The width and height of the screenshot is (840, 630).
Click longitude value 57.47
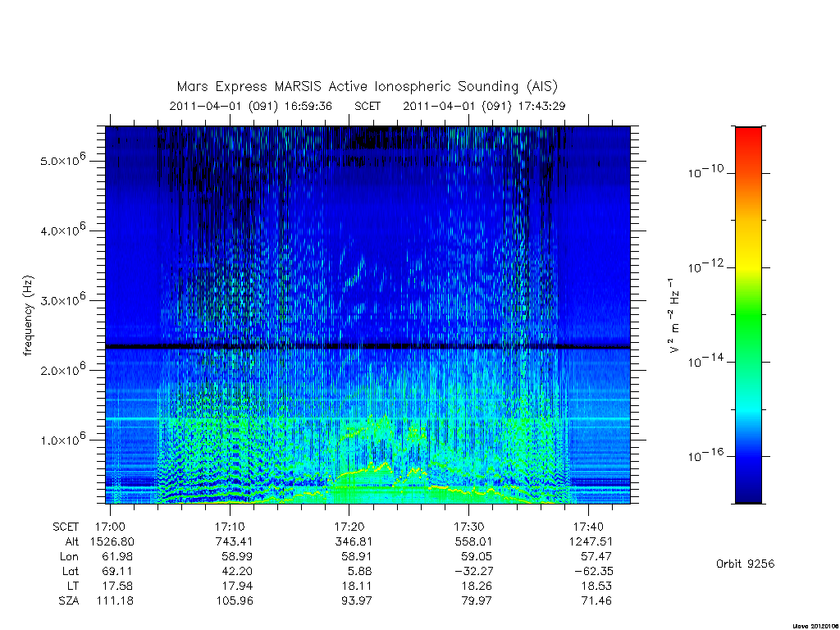(x=596, y=557)
